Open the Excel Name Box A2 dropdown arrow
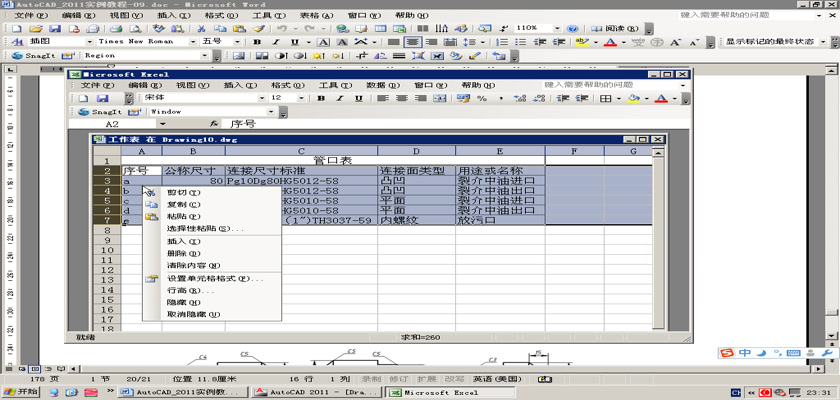The height and width of the screenshot is (400, 840). pyautogui.click(x=163, y=124)
